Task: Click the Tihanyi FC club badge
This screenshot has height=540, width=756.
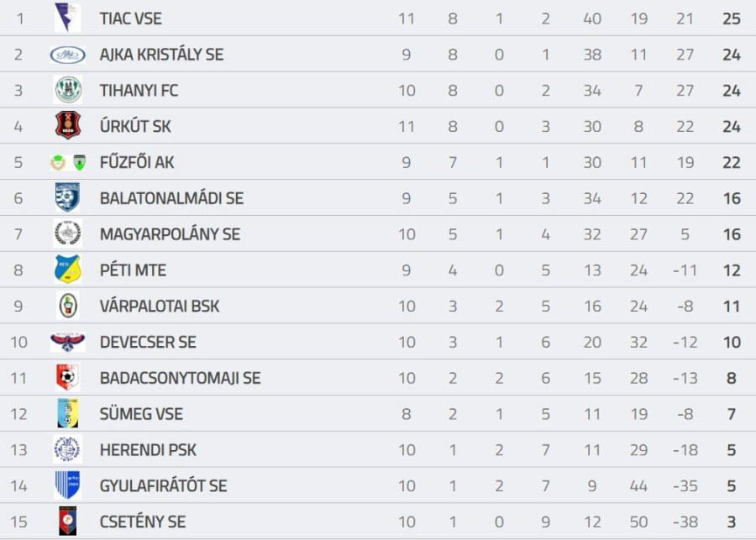Action: click(67, 90)
